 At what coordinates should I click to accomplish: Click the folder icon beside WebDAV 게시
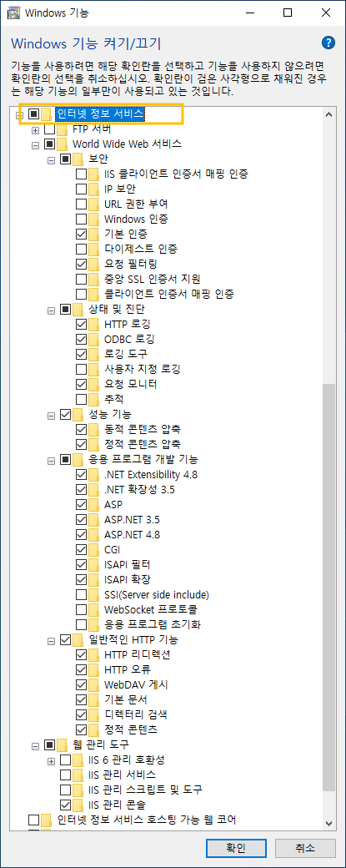[95, 684]
